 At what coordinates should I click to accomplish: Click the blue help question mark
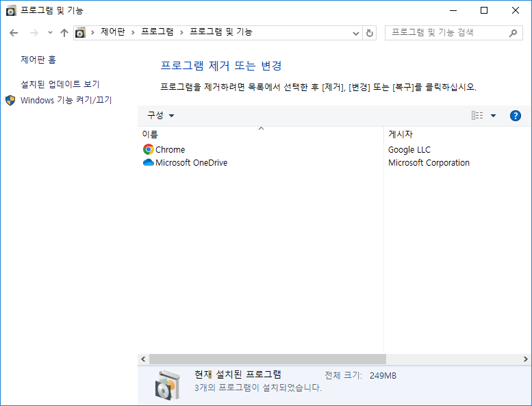point(516,116)
